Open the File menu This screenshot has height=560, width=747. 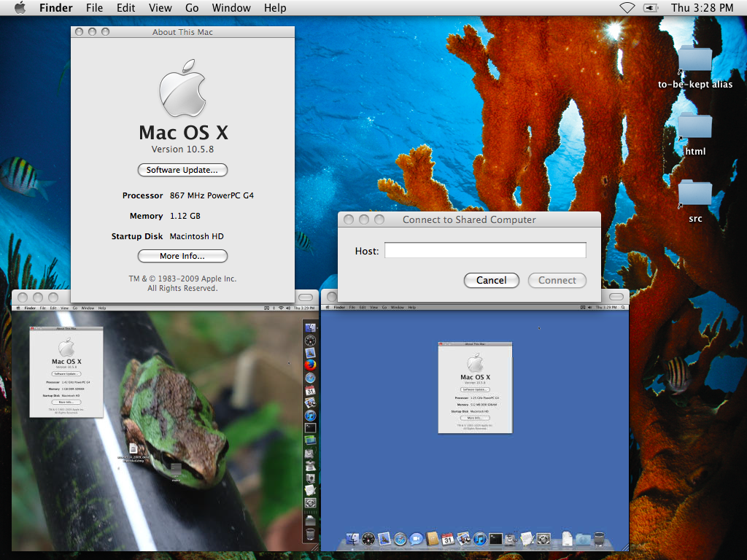click(x=94, y=7)
